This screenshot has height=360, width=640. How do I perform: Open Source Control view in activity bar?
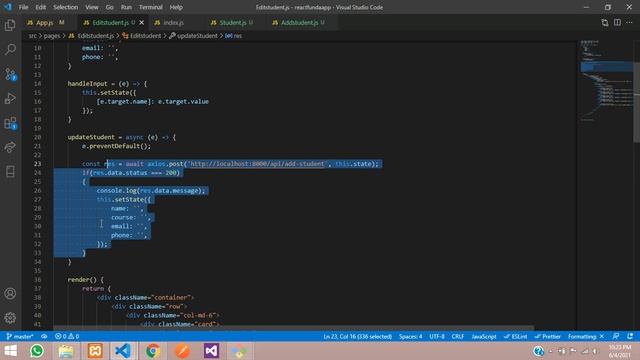[x=10, y=74]
